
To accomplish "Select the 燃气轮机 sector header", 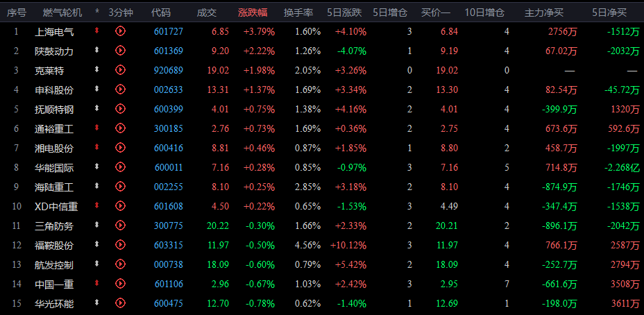I will coord(62,12).
